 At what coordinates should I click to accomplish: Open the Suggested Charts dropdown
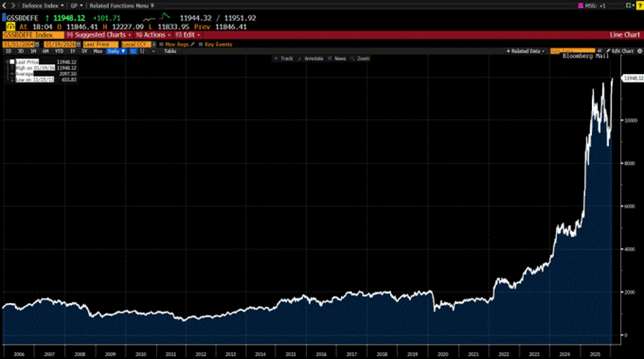click(x=98, y=35)
